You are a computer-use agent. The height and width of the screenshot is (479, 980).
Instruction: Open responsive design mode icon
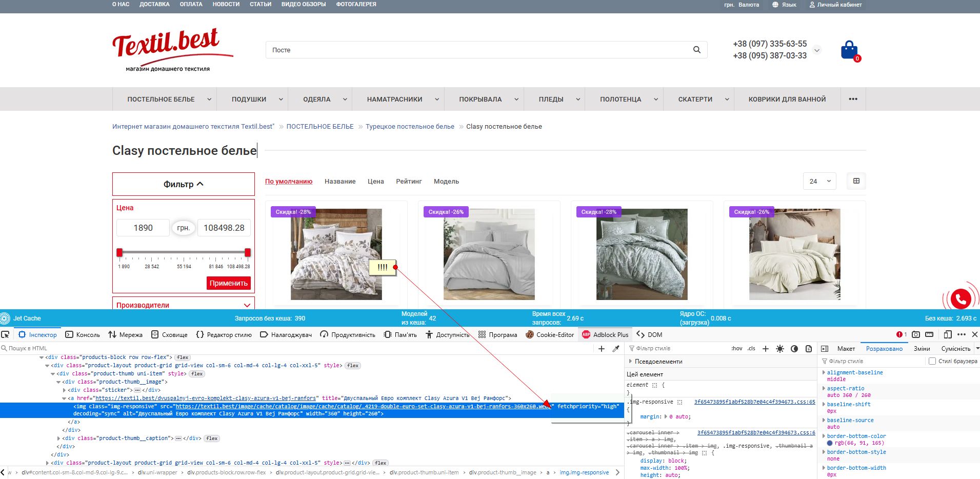pyautogui.click(x=947, y=334)
